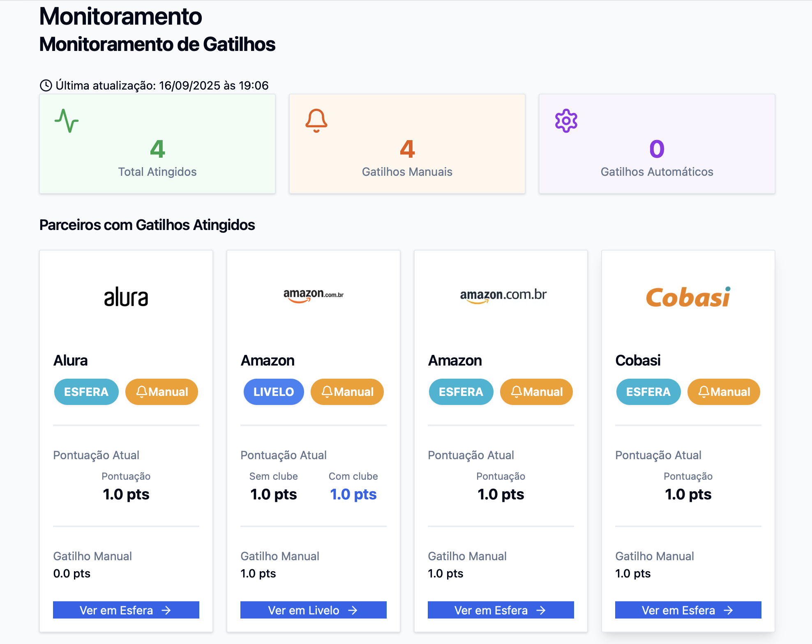Click the clock icon beside Última atualização
Image resolution: width=812 pixels, height=644 pixels.
46,85
